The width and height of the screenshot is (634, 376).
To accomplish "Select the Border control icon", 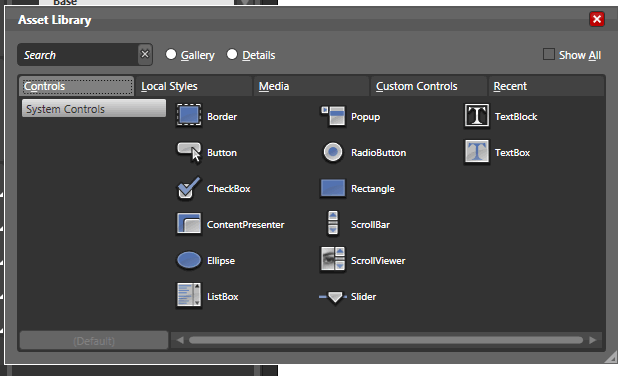I will (189, 116).
